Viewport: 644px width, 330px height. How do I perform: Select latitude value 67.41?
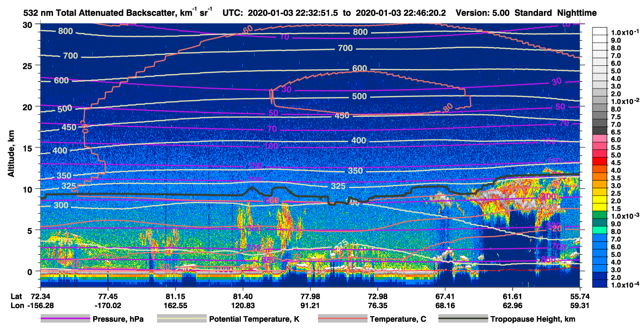click(445, 296)
